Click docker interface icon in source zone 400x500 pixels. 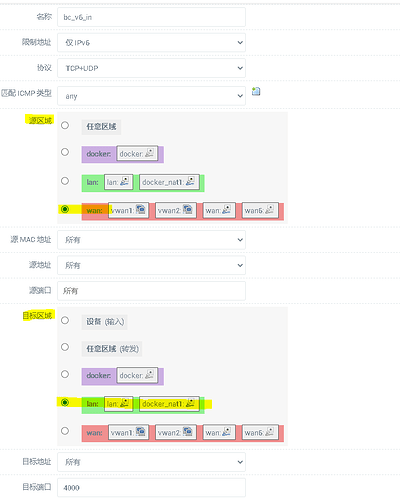pyautogui.click(x=149, y=153)
